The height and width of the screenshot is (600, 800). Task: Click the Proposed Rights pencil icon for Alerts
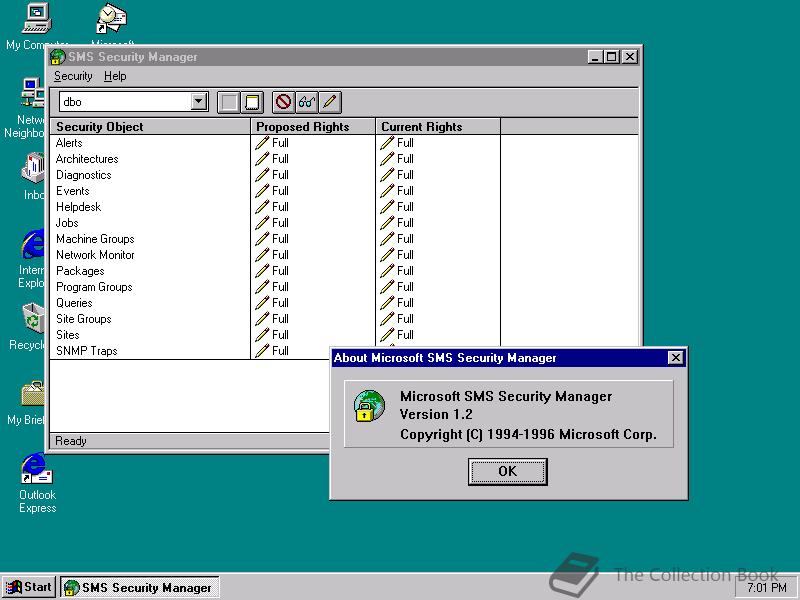click(262, 143)
